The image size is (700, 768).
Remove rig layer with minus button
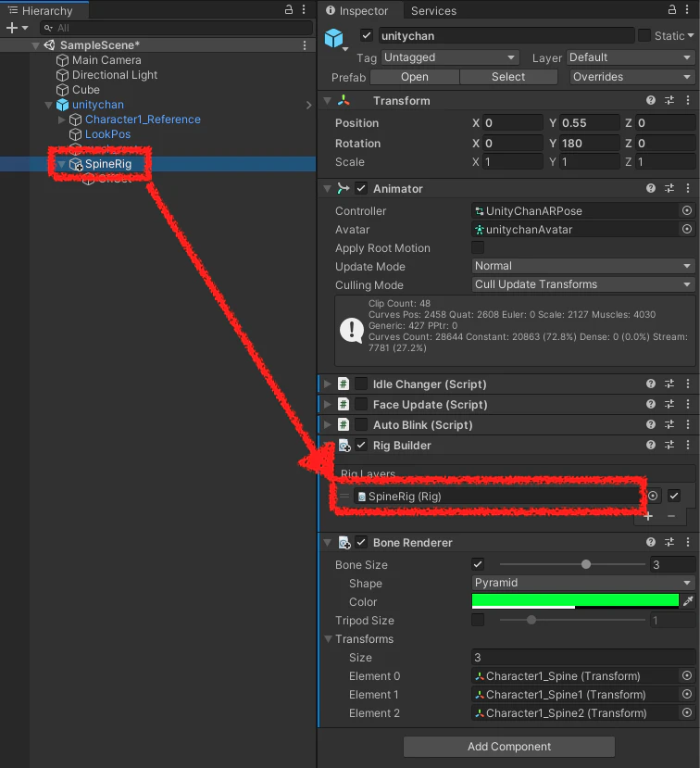tap(671, 516)
